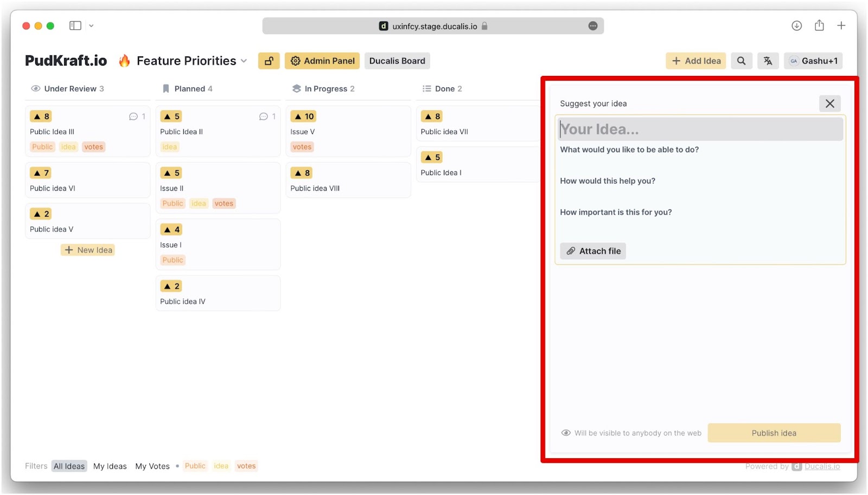Upvote Public Idea II vote badge
The height and width of the screenshot is (495, 868).
(171, 117)
